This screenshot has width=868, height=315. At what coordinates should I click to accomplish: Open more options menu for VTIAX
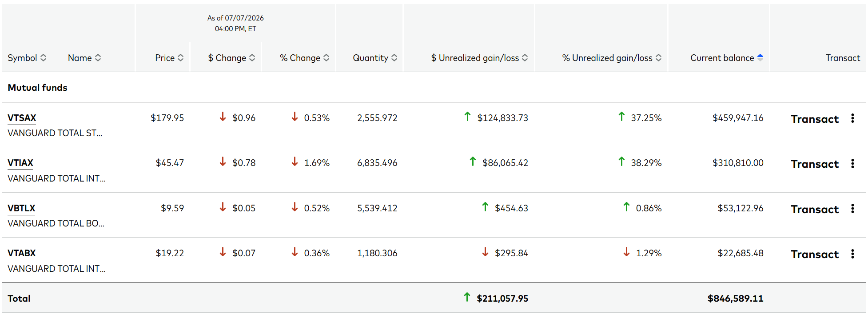(852, 164)
